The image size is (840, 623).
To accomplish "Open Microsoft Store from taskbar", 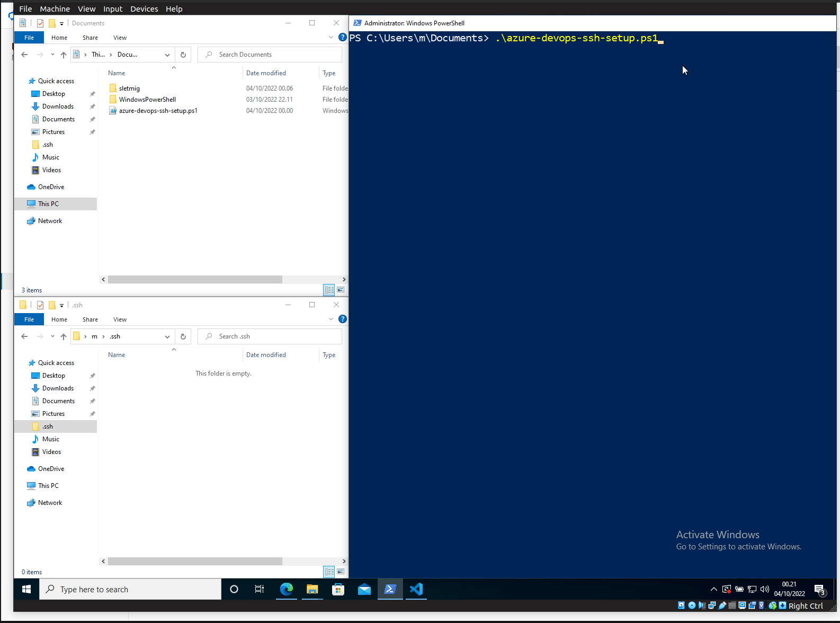I will (x=338, y=589).
